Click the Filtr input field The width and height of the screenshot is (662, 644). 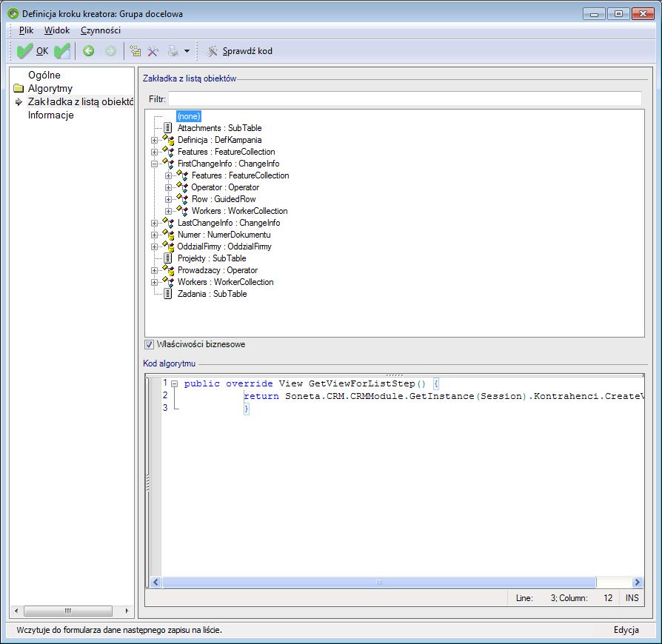tap(404, 99)
